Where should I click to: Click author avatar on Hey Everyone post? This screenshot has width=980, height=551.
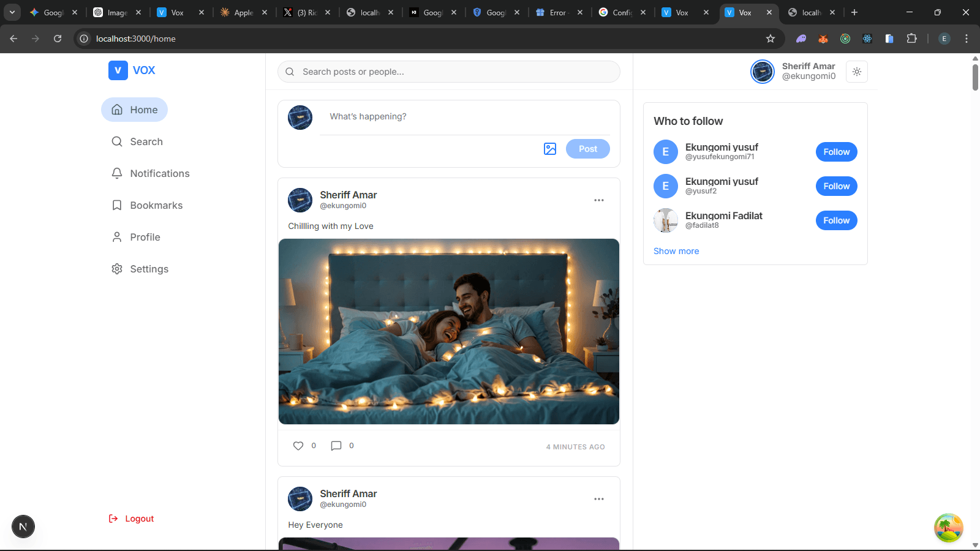(x=300, y=499)
